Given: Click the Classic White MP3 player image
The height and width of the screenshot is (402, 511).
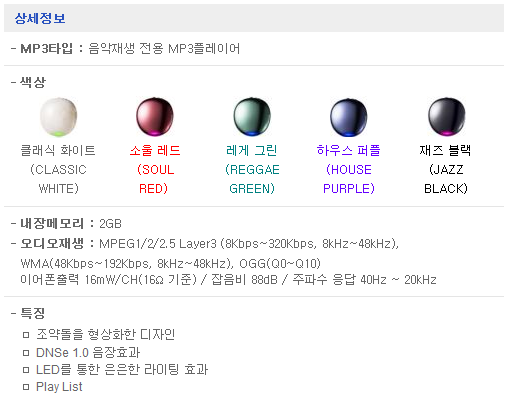Looking at the screenshot, I should click(58, 117).
